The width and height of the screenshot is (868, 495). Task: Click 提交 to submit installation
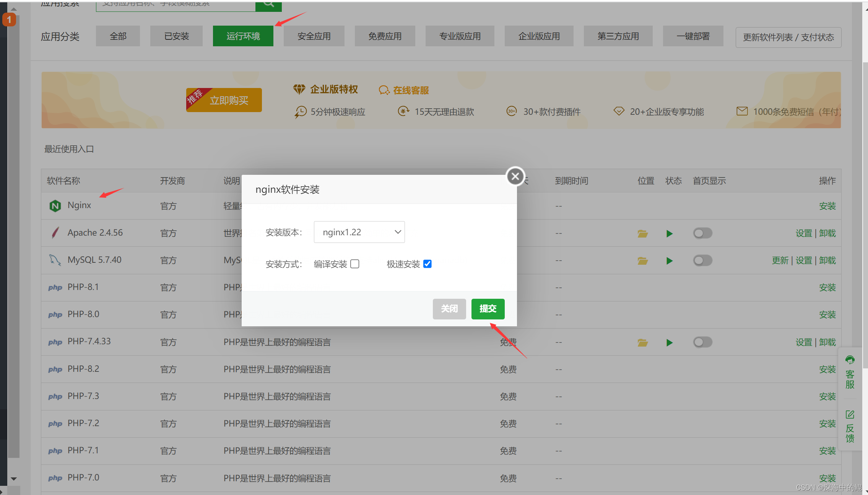(488, 309)
